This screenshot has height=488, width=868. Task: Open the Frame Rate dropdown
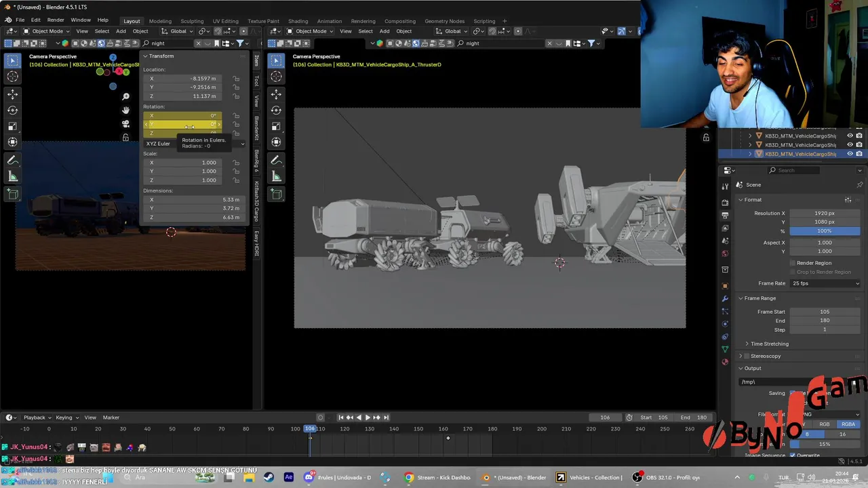click(x=825, y=283)
